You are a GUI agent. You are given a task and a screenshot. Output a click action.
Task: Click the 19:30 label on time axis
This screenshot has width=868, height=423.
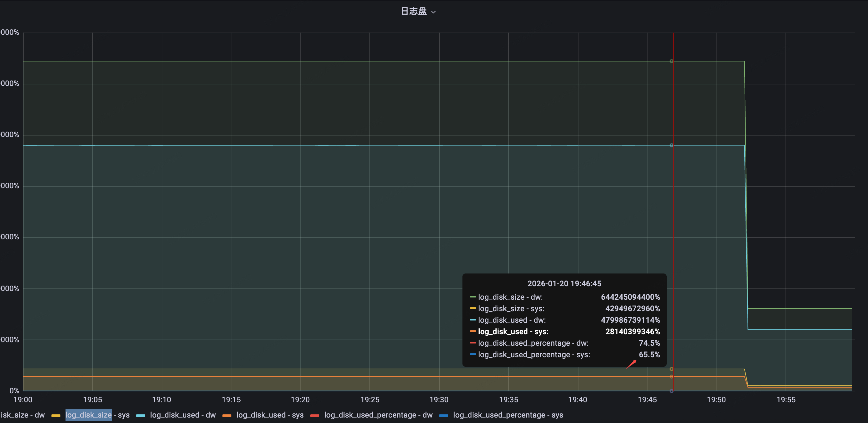[x=439, y=400]
